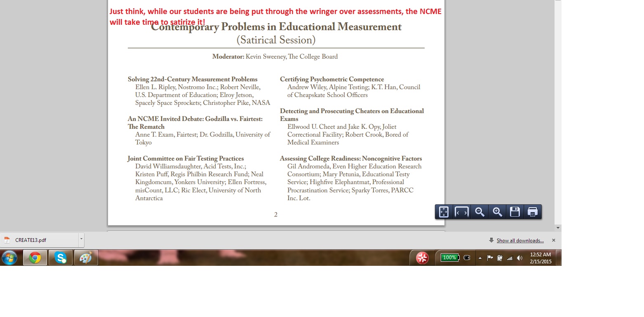The width and height of the screenshot is (644, 317).
Task: Open the Action Center flag icon
Action: (490, 258)
